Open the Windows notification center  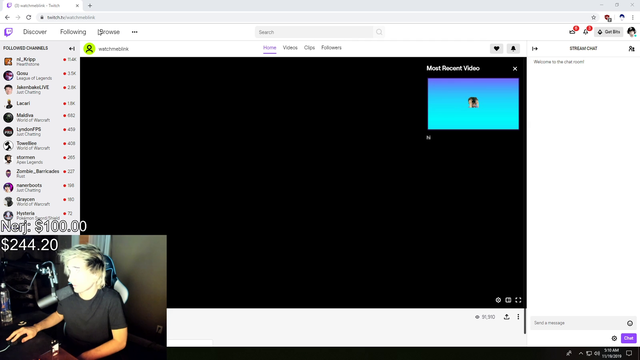pos(629,353)
